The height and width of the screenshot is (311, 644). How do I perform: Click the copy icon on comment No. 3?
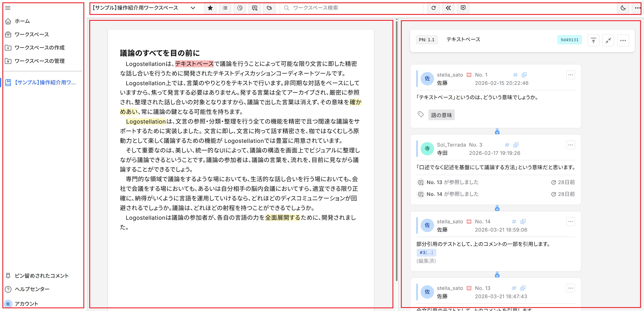(516, 145)
